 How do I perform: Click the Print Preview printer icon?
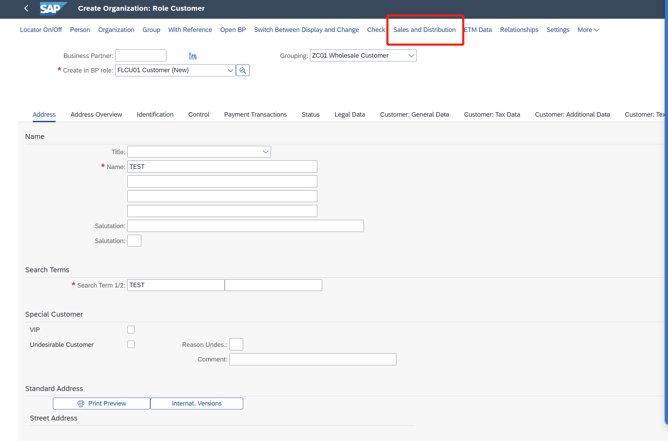click(81, 404)
